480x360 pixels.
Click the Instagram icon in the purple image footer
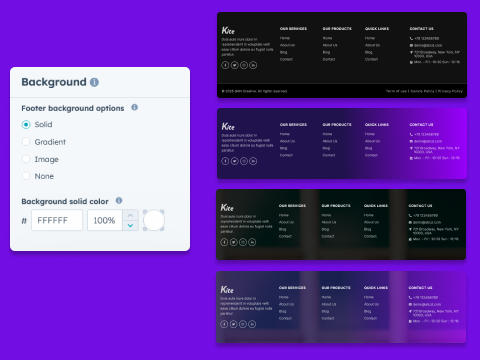[x=243, y=324]
